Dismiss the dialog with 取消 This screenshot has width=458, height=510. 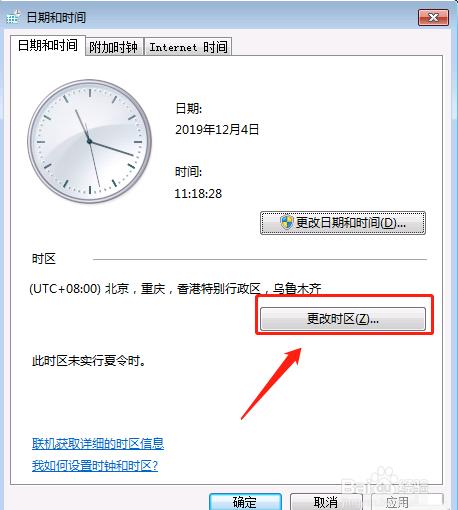tap(326, 502)
